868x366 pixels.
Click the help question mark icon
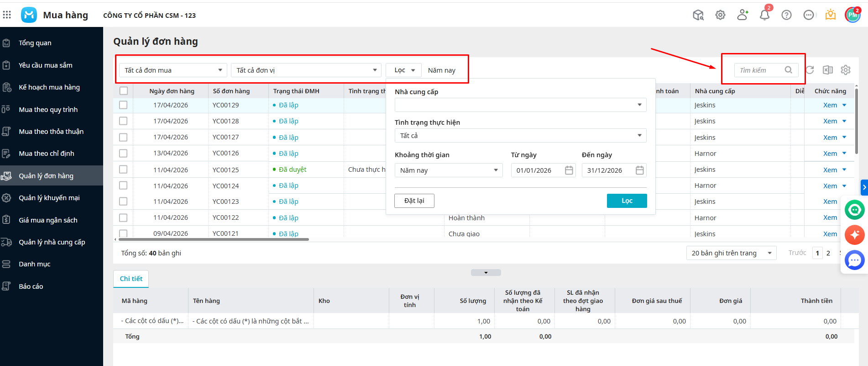pyautogui.click(x=786, y=15)
